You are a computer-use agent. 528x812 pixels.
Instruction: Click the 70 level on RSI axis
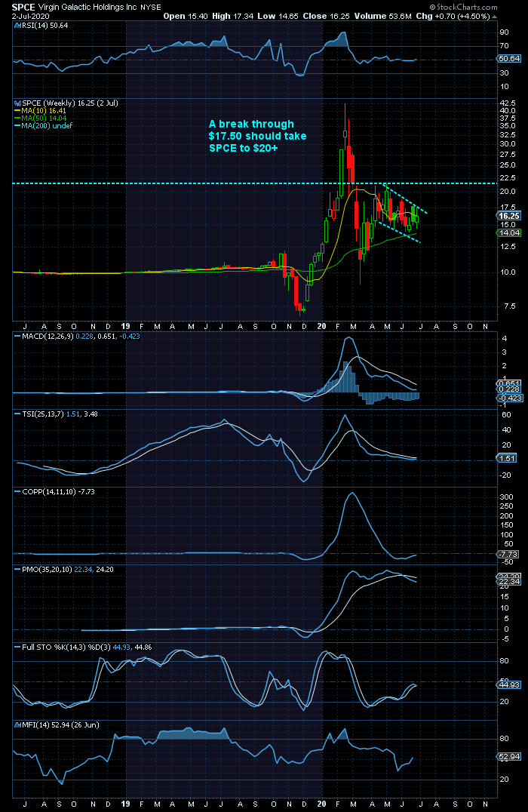(504, 45)
